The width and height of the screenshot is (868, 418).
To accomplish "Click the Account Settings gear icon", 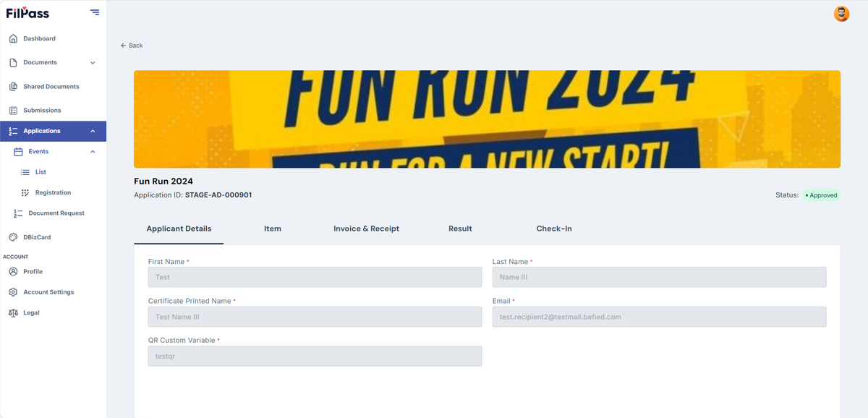I will 13,292.
